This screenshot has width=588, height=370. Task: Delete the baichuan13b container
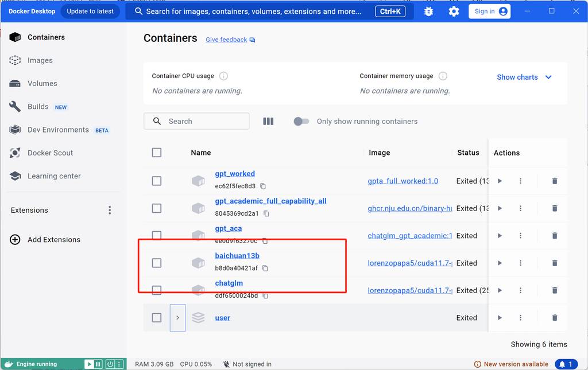click(554, 263)
